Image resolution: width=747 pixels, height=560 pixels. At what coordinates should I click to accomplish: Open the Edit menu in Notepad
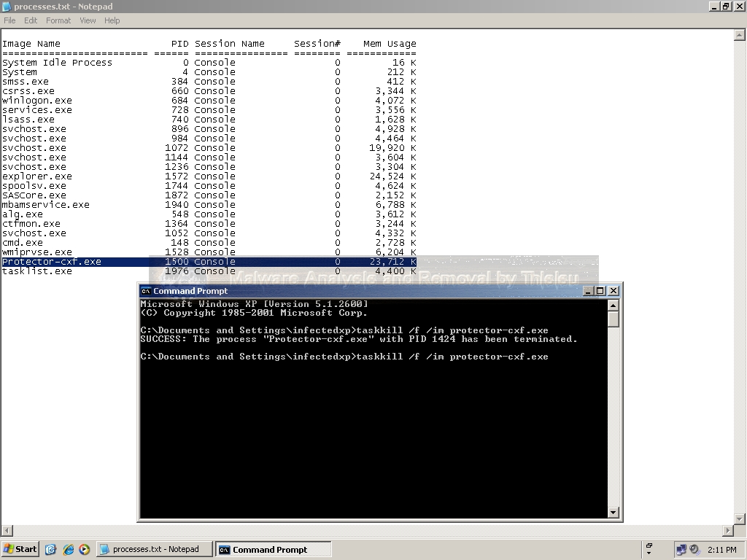pos(30,20)
